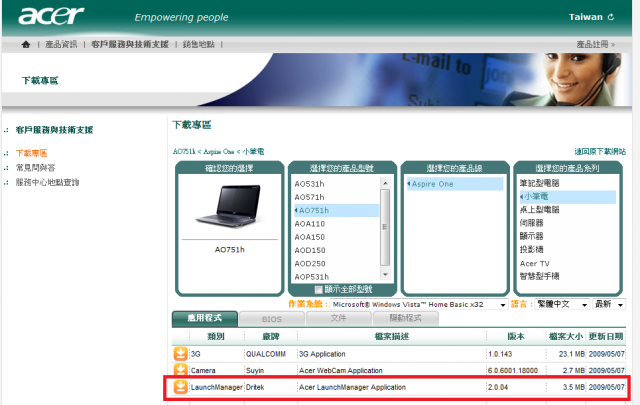This screenshot has height=405, width=640.
Task: Click the 檔案大小 column header
Action: tap(566, 336)
